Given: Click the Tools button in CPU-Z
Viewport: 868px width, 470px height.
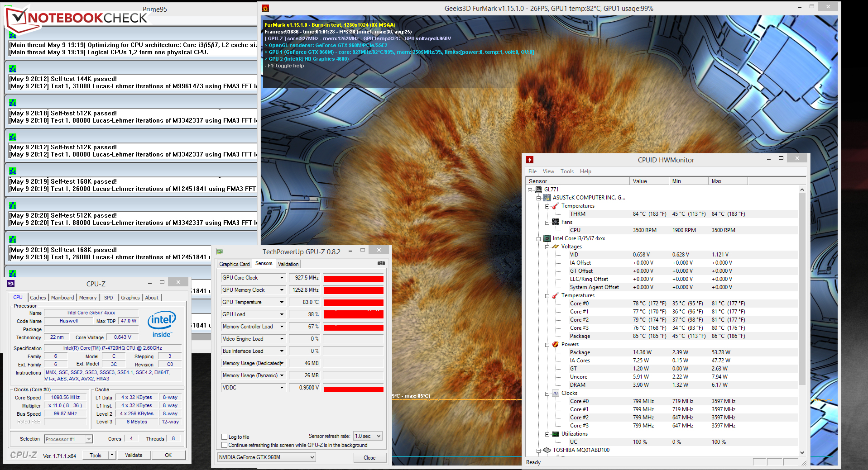Looking at the screenshot, I should [x=96, y=455].
